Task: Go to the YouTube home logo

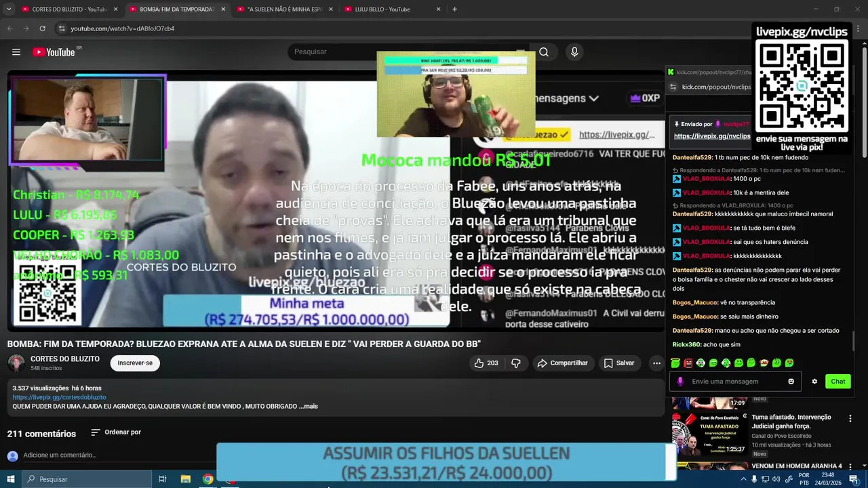Action: pyautogui.click(x=54, y=52)
